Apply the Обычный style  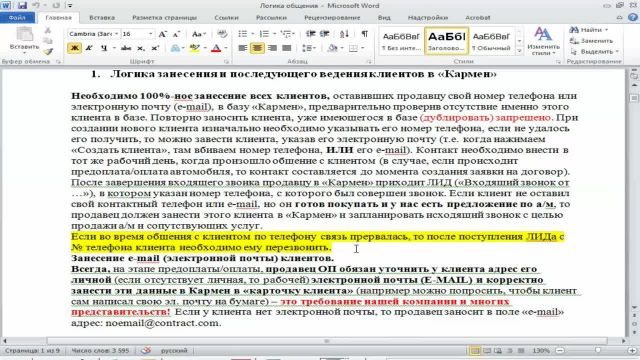click(491, 41)
